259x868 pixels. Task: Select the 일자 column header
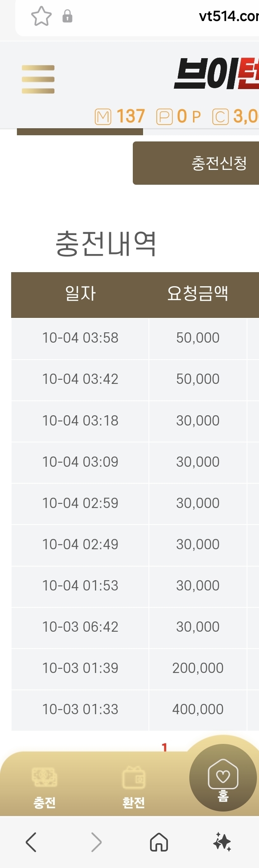click(80, 294)
